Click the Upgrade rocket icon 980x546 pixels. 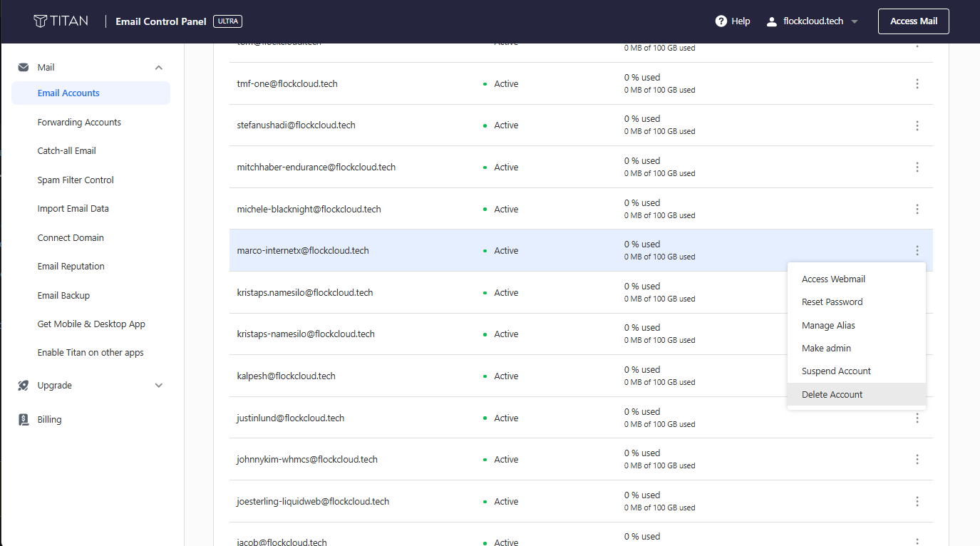click(24, 385)
